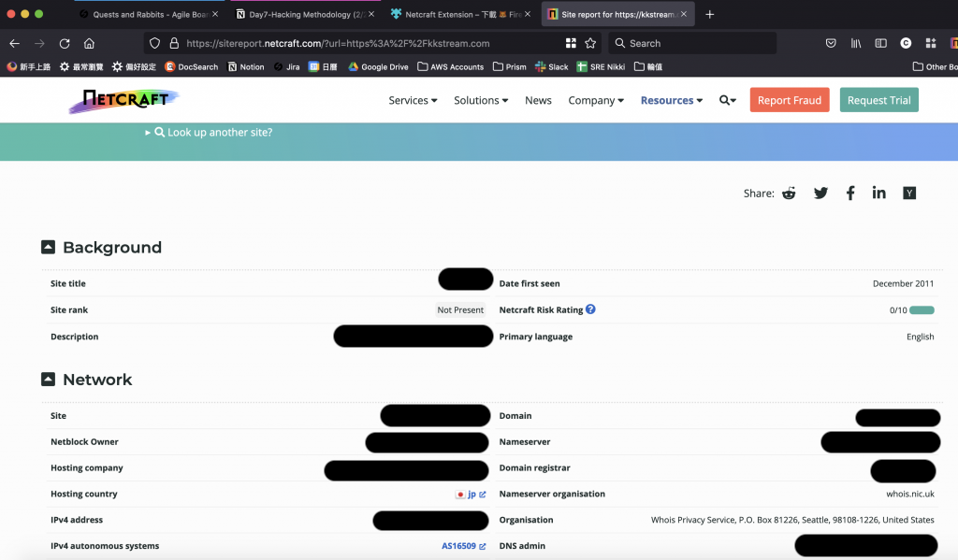Open the QR grid icon in address bar
The height and width of the screenshot is (560, 958).
571,43
